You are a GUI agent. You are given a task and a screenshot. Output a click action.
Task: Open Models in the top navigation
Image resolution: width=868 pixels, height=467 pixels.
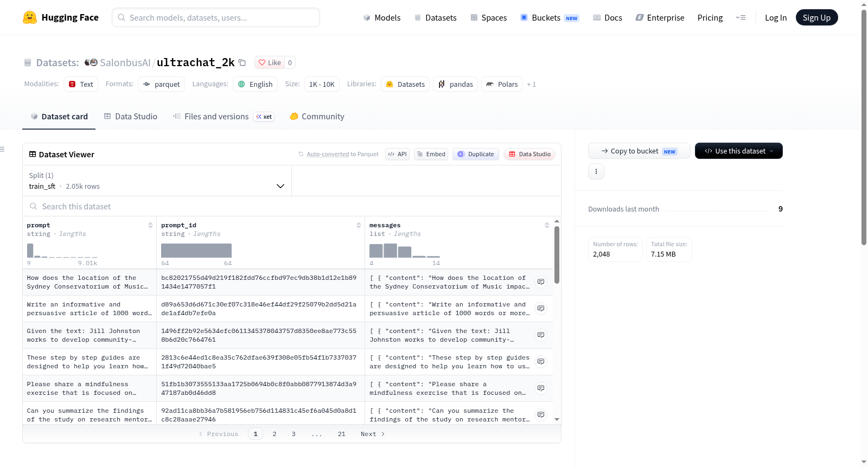pyautogui.click(x=382, y=18)
